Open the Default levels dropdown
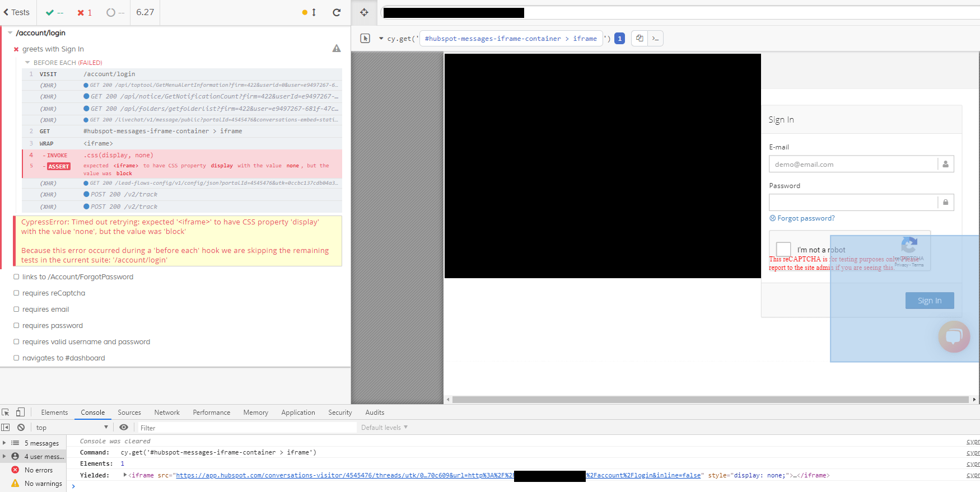 [x=384, y=427]
